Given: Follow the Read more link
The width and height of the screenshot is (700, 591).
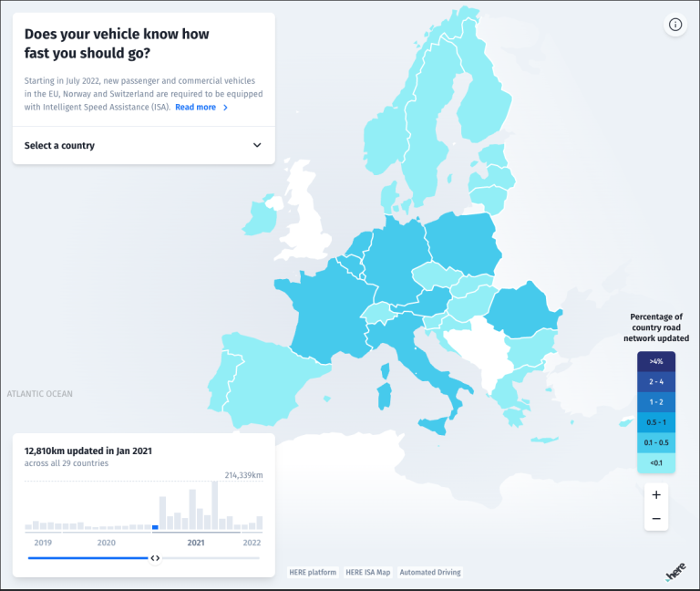Looking at the screenshot, I should pos(196,108).
